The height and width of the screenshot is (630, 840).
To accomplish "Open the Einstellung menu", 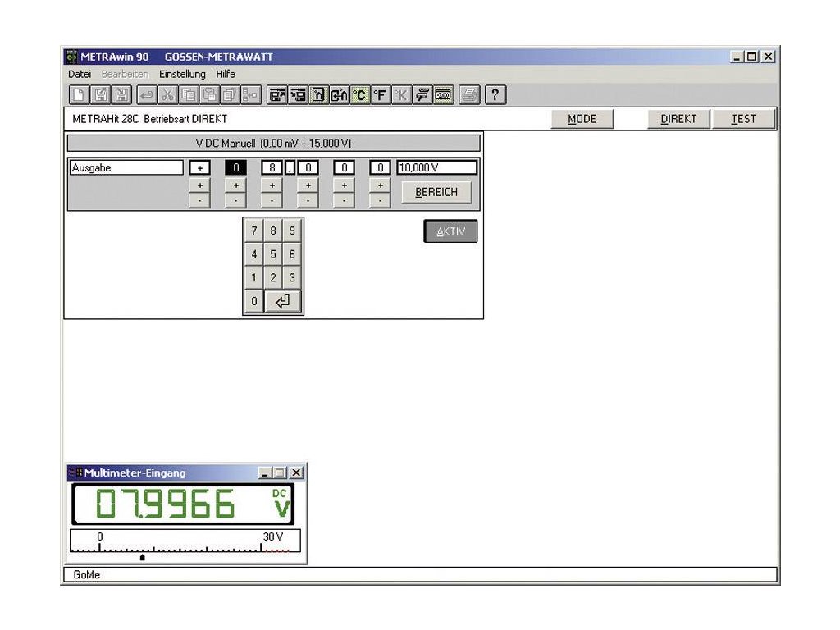I will click(182, 74).
